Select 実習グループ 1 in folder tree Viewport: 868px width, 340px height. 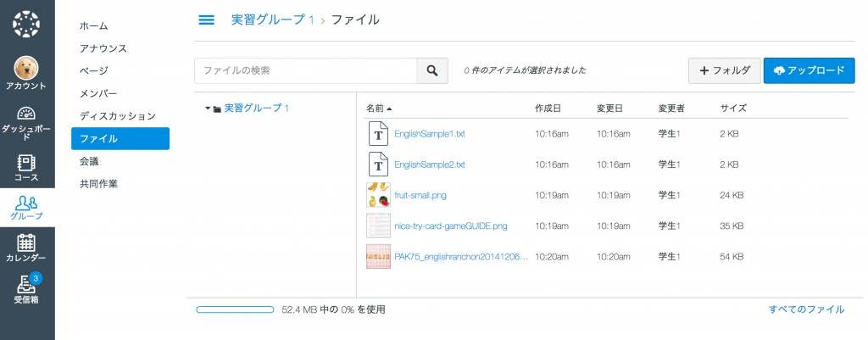click(x=256, y=109)
